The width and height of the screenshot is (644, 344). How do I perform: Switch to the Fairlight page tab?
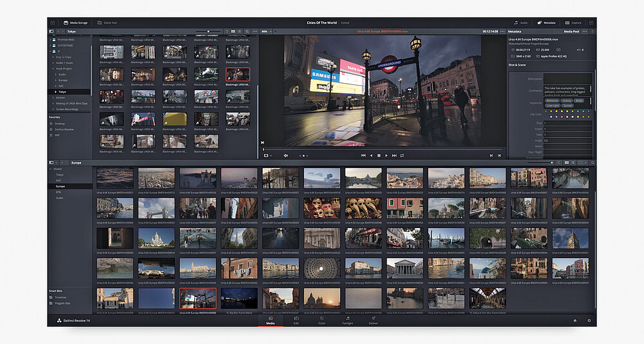(347, 320)
